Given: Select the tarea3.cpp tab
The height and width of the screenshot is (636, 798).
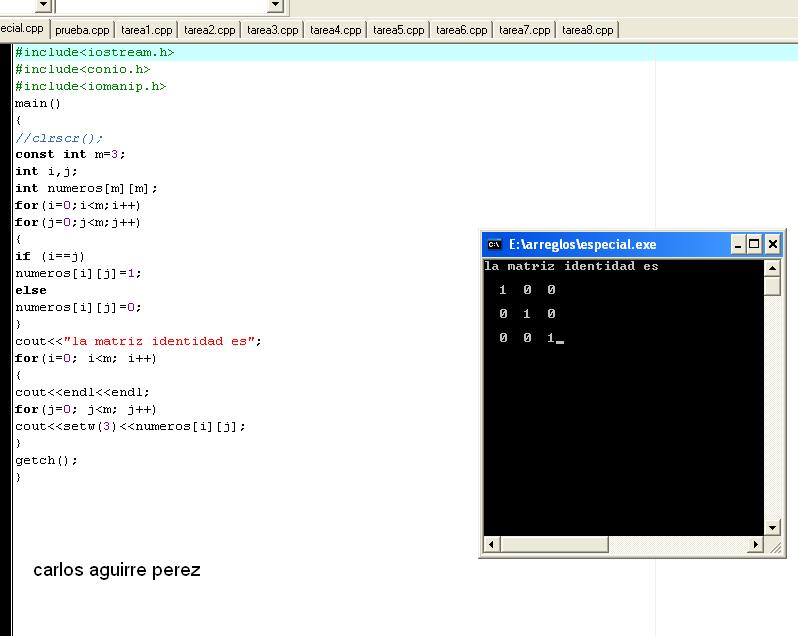Looking at the screenshot, I should pyautogui.click(x=273, y=30).
